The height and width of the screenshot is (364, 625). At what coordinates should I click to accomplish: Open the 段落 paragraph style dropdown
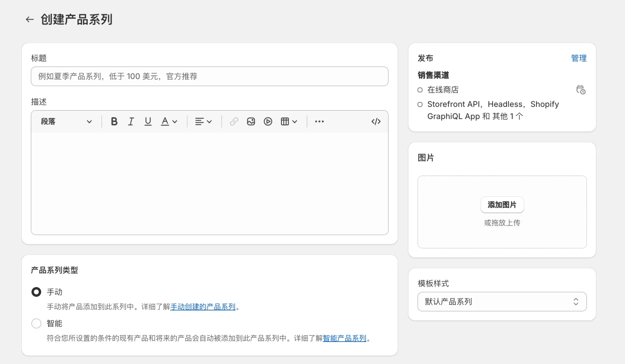coord(66,122)
